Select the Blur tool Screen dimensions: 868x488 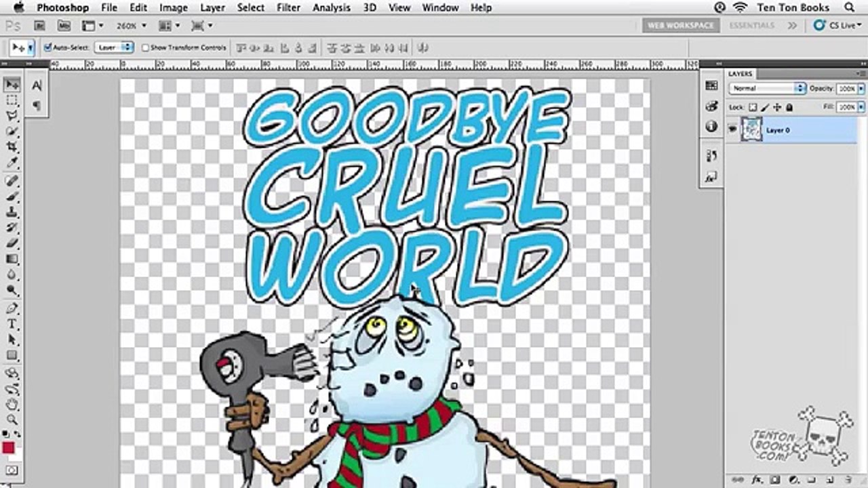click(12, 274)
